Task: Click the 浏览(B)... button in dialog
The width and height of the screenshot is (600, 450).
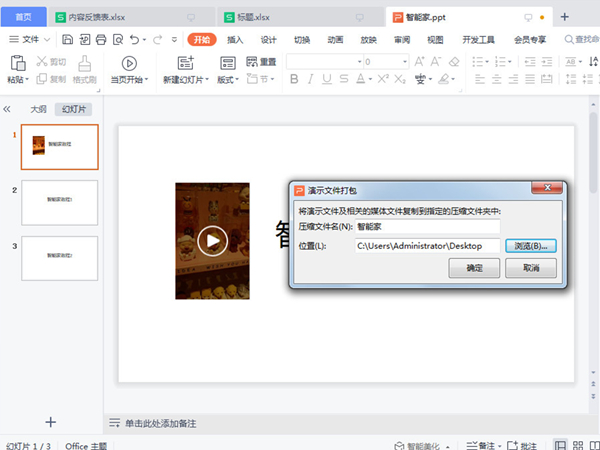Action: [x=530, y=246]
